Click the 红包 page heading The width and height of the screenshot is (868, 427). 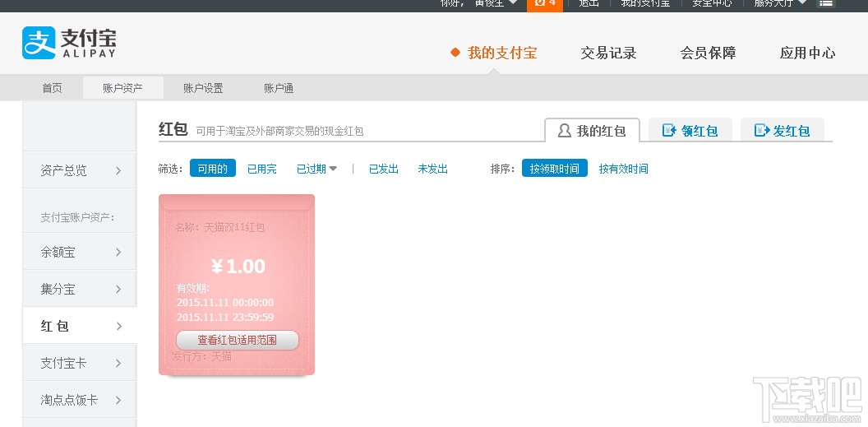(173, 130)
